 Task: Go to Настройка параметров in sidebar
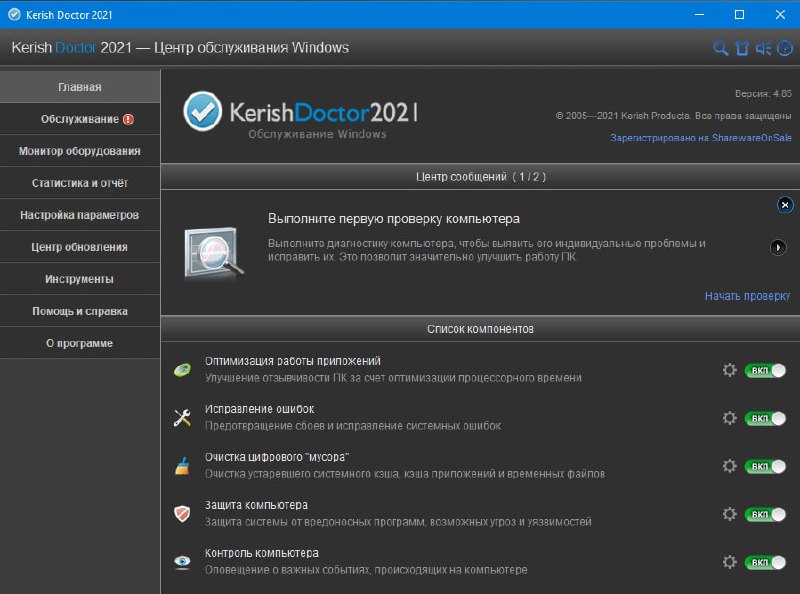80,215
